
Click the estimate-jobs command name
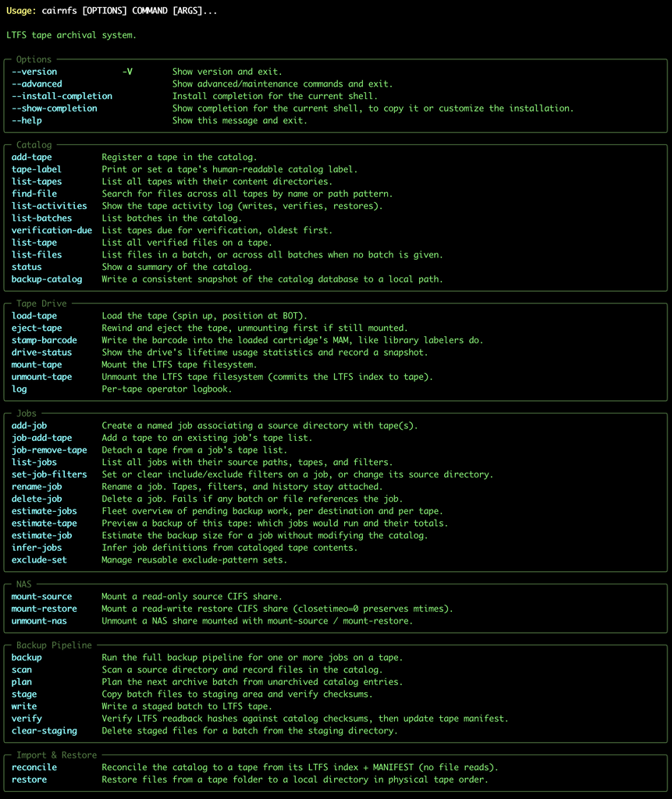click(44, 512)
